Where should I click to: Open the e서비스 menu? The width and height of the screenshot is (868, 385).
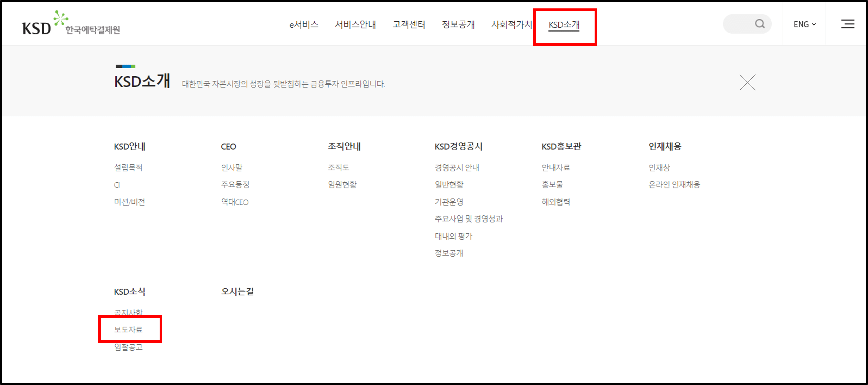[x=304, y=24]
